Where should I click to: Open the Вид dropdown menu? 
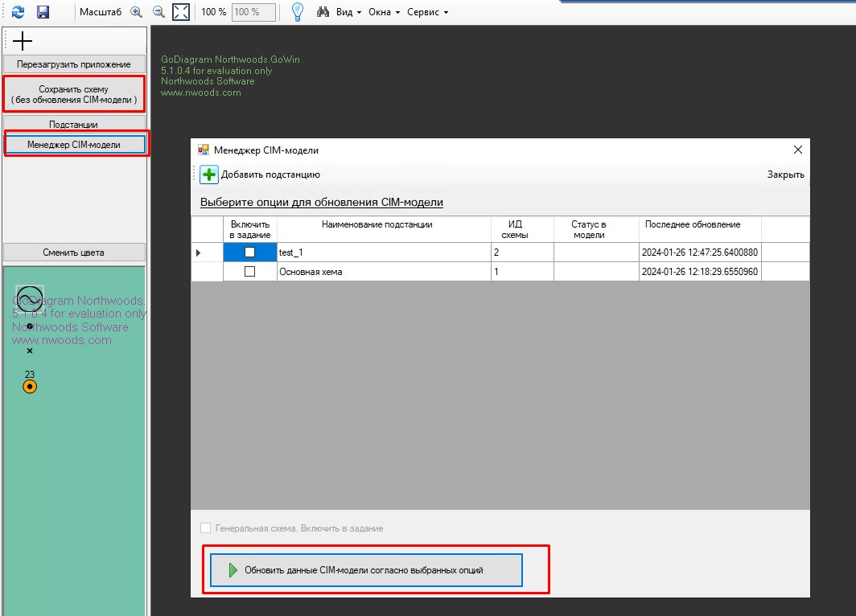point(348,12)
